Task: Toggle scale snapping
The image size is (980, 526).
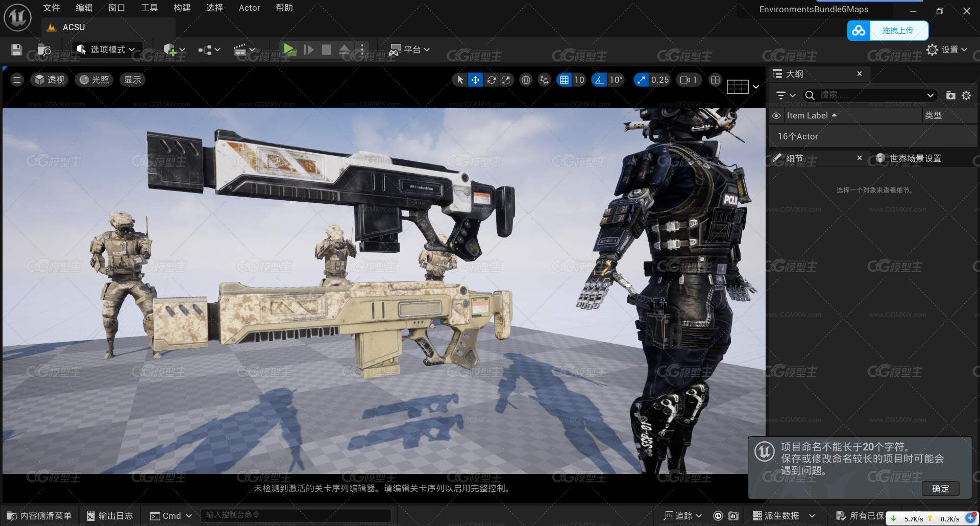Action: pos(641,80)
